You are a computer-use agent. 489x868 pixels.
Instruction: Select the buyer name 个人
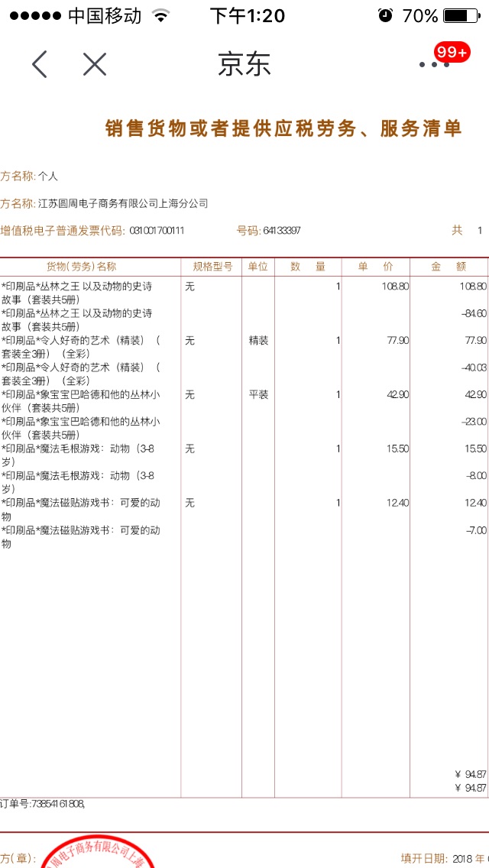coord(47,177)
